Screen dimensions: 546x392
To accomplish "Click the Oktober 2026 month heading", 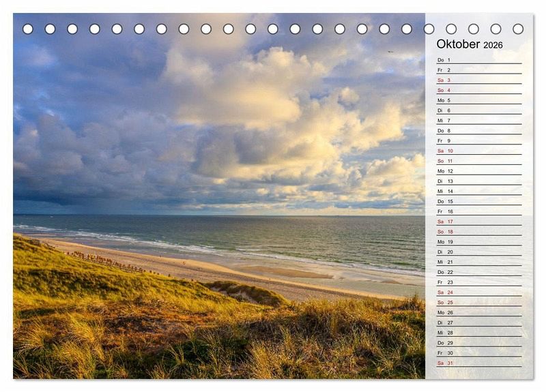I will tap(470, 44).
